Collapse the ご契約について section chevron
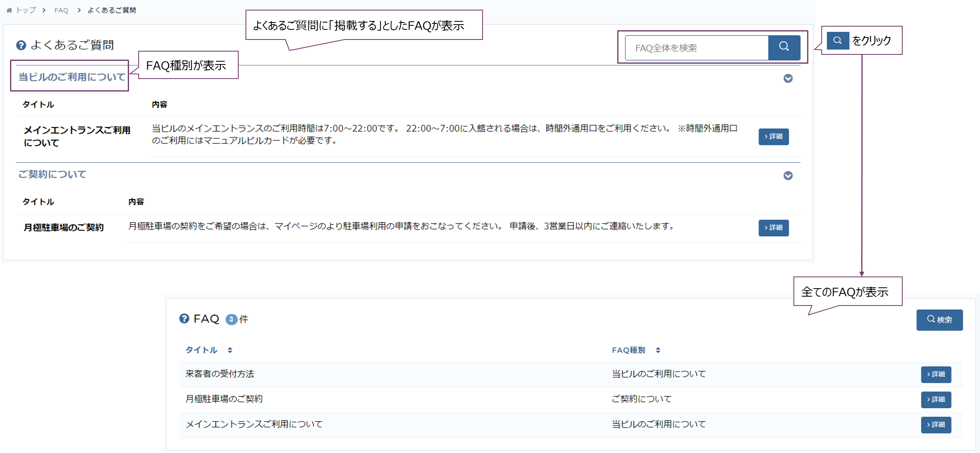 coord(788,176)
